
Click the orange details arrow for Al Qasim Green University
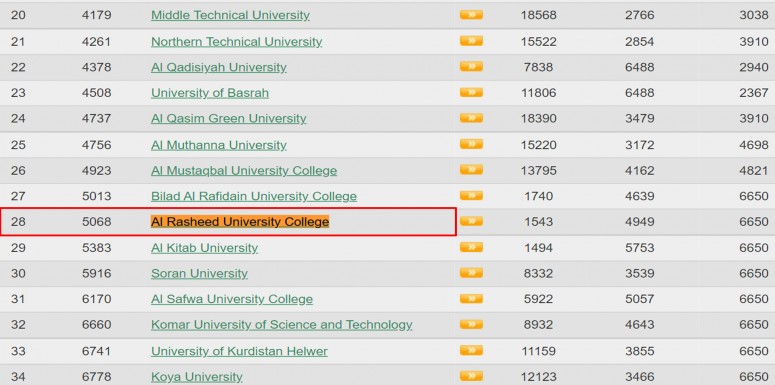(471, 118)
